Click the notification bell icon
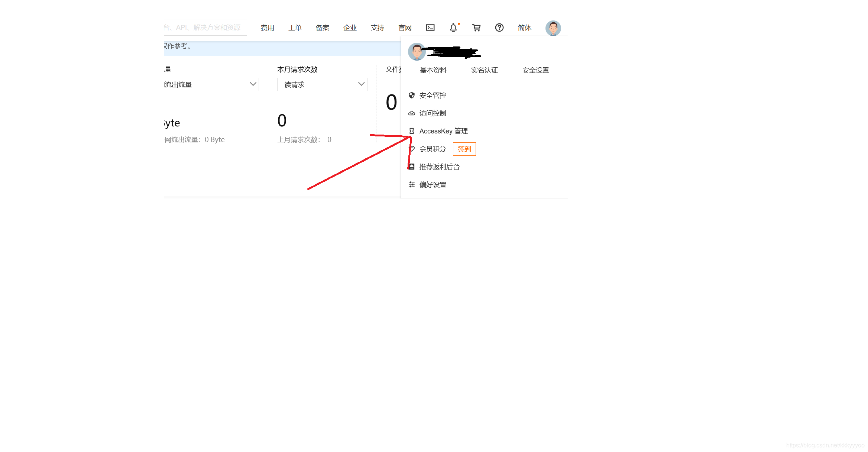Viewport: 868px width, 452px height. coord(453,28)
